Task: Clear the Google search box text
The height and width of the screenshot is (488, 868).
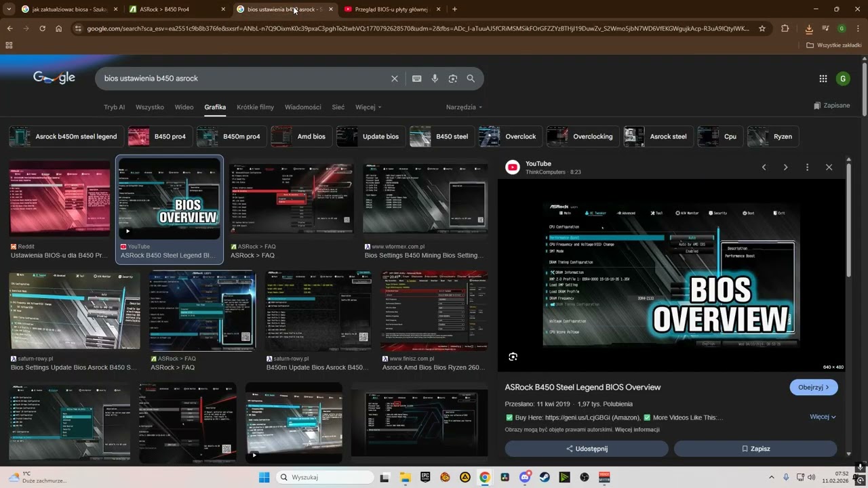Action: pyautogui.click(x=394, y=79)
